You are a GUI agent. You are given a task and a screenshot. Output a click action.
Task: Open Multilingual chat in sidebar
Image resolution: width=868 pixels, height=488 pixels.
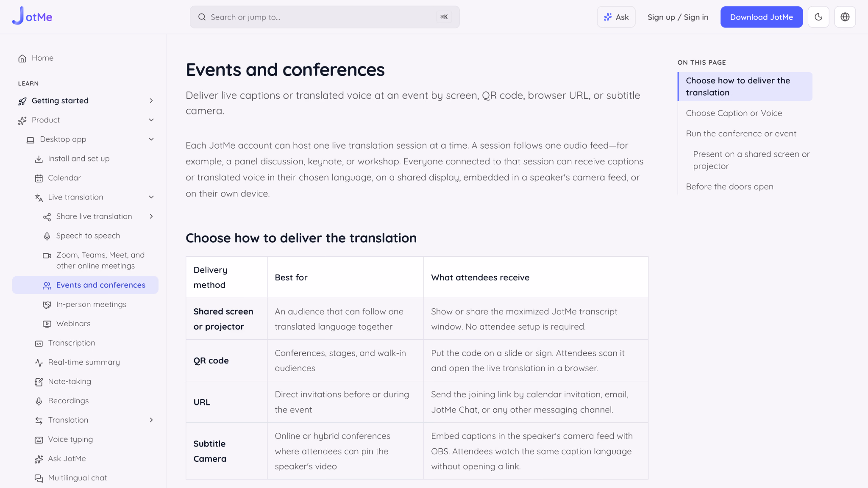(x=85, y=478)
